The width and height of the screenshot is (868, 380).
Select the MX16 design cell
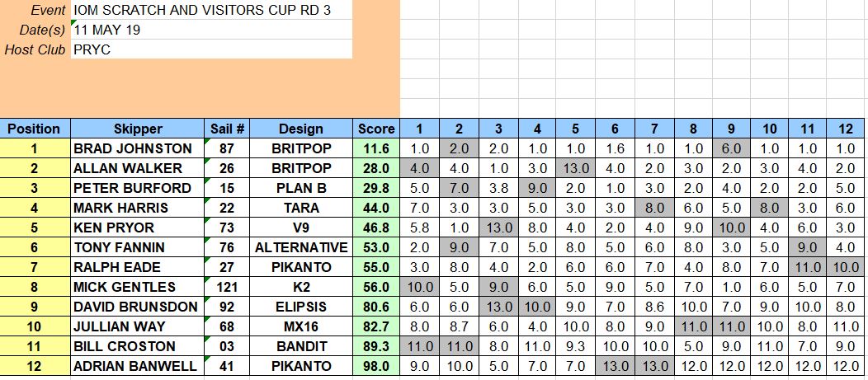point(301,326)
